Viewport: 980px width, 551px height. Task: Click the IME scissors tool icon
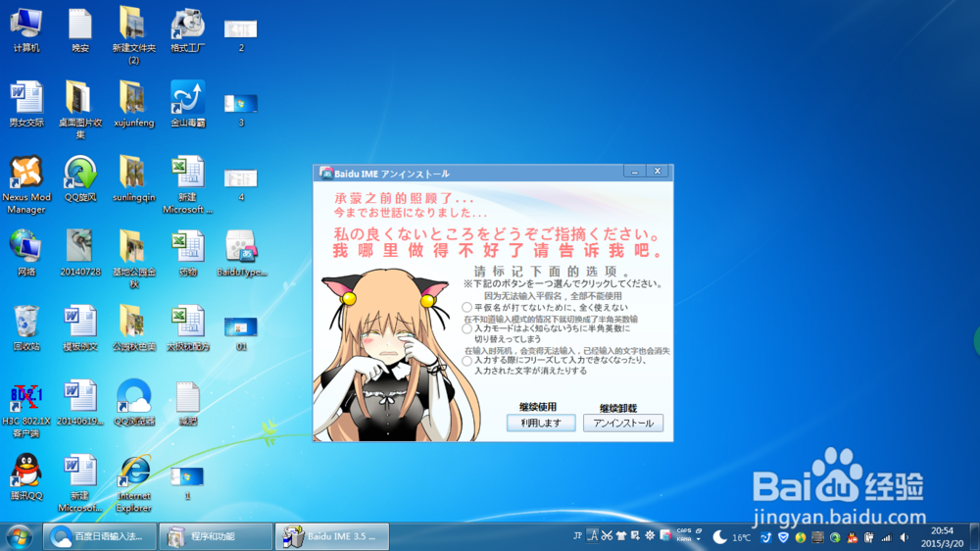pyautogui.click(x=607, y=536)
